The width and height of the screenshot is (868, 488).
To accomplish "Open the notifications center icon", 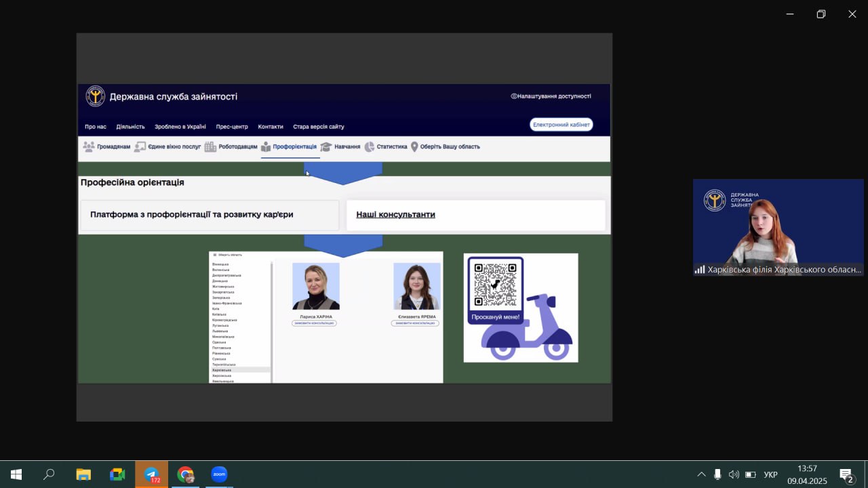I will [846, 474].
